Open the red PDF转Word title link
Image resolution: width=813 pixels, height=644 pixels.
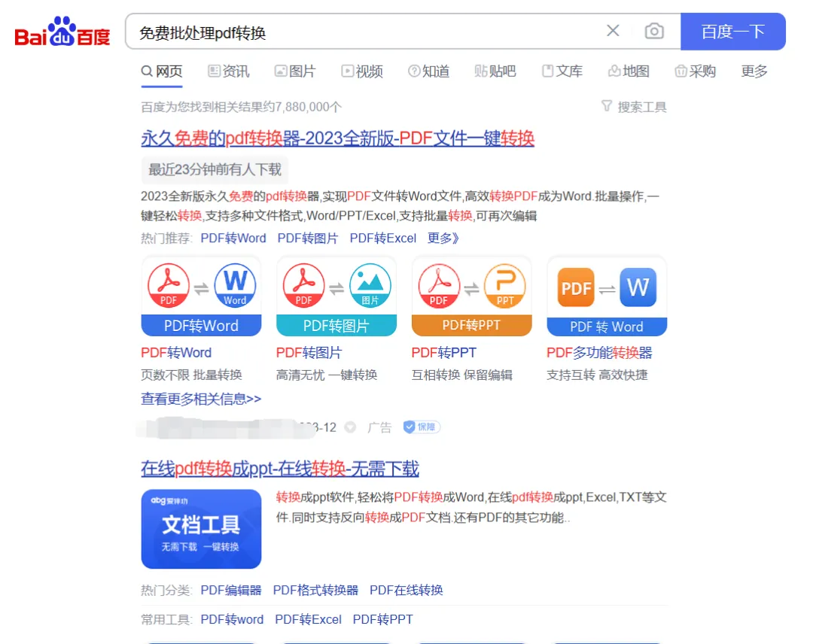pyautogui.click(x=176, y=353)
